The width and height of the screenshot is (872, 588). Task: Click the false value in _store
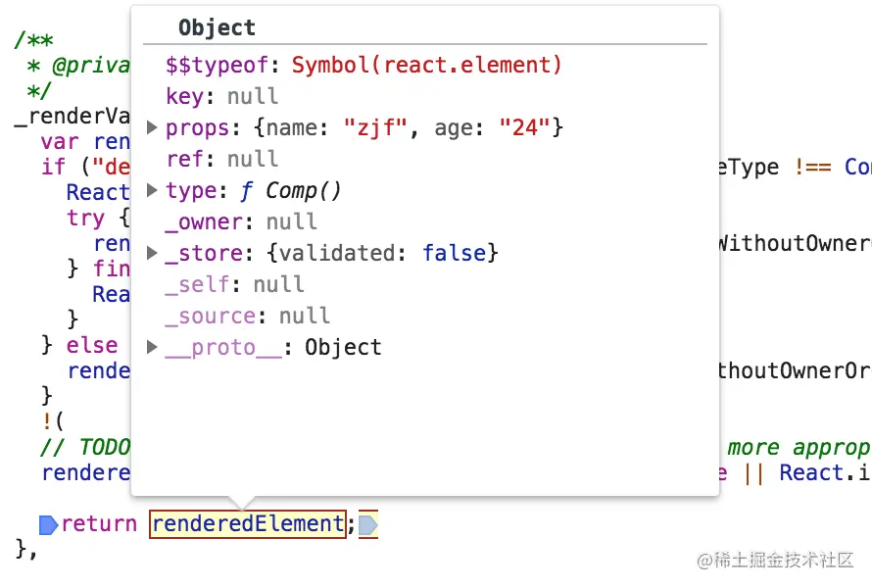[455, 253]
